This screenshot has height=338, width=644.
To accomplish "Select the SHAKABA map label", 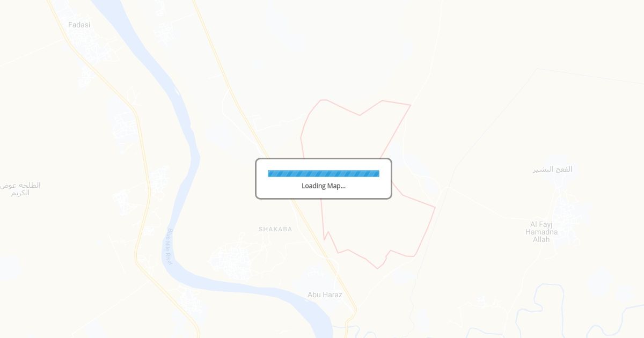I will pyautogui.click(x=275, y=229).
